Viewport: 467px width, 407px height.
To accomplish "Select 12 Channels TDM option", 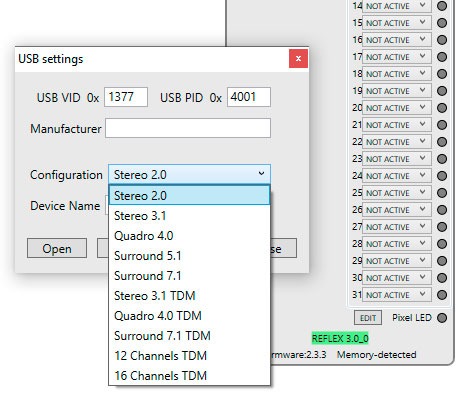I will coord(189,356).
